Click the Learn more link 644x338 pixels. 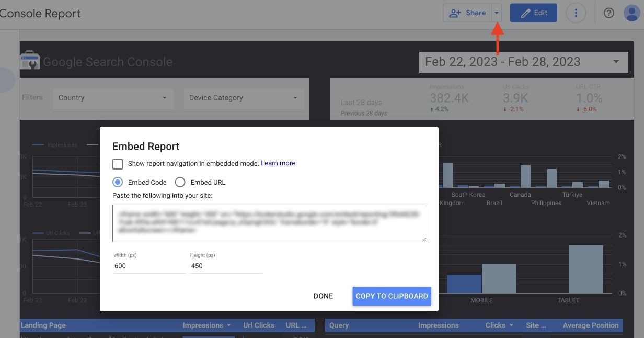(278, 163)
